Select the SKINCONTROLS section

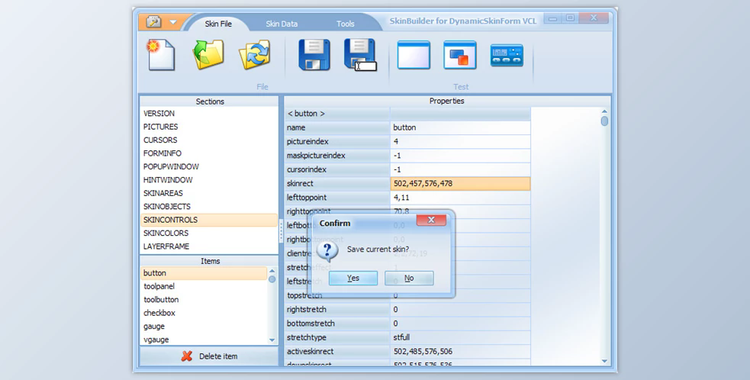(209, 220)
